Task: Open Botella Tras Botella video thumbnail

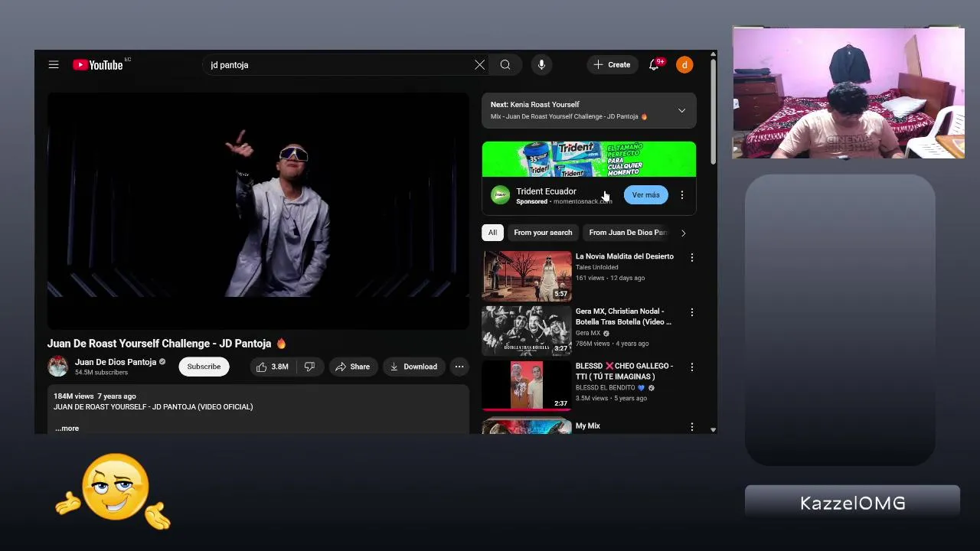Action: click(x=527, y=331)
